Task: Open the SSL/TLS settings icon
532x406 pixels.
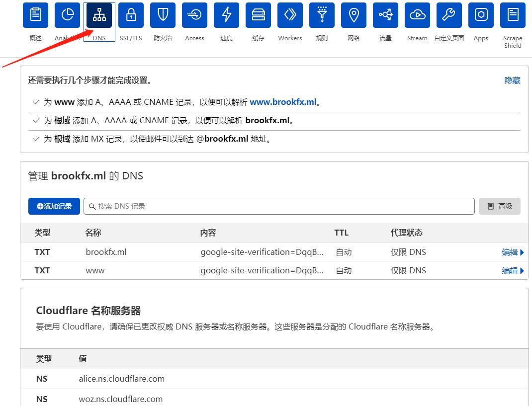Action: pos(131,14)
